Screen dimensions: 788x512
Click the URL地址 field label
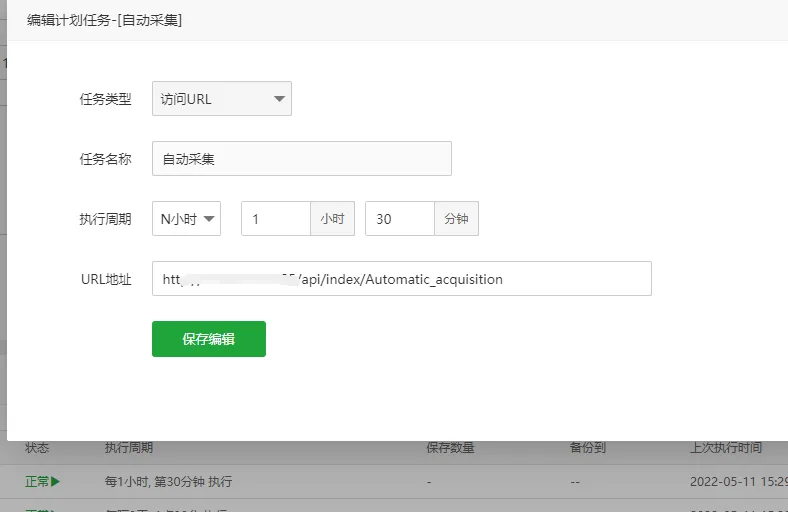click(x=106, y=279)
